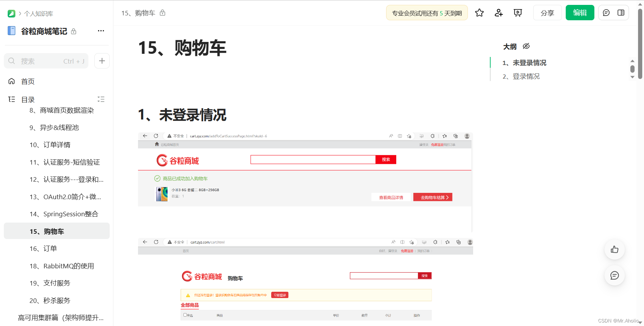Click the Yuque logo icon

click(x=12, y=14)
